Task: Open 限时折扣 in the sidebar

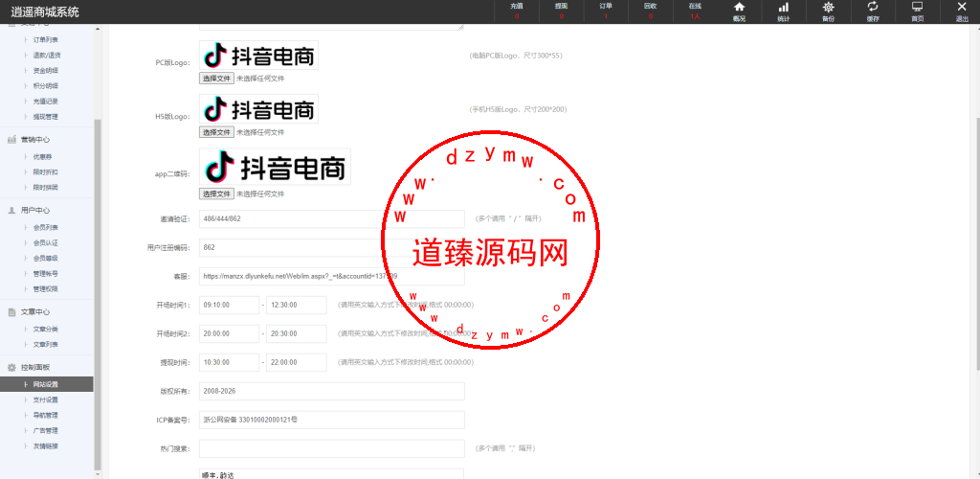Action: (46, 172)
